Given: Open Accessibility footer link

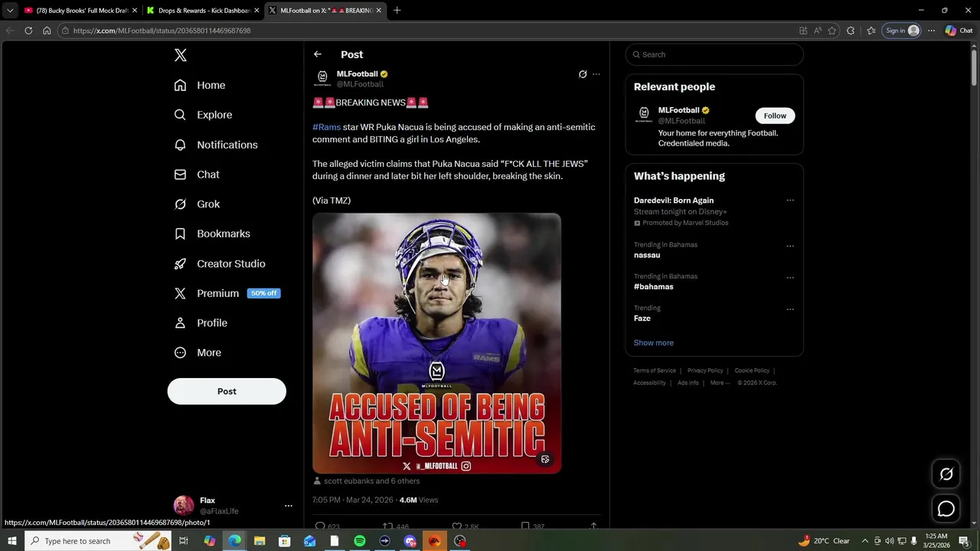Looking at the screenshot, I should point(649,383).
